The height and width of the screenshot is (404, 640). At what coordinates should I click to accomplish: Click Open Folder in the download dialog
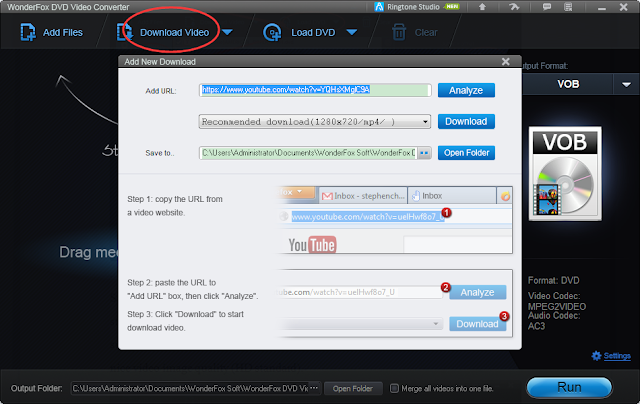coord(466,153)
